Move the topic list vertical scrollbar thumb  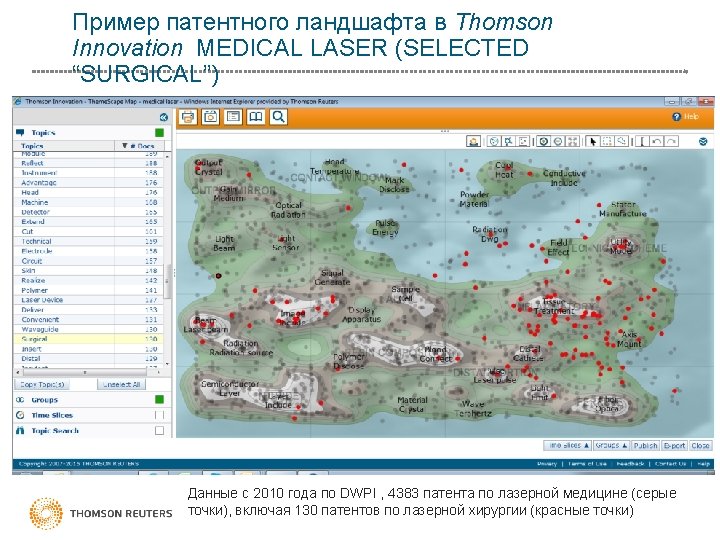pos(167,280)
